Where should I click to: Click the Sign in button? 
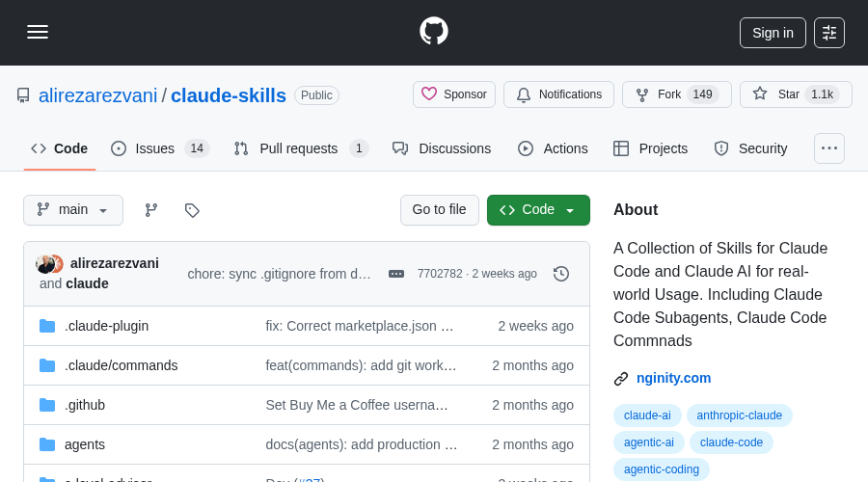click(x=773, y=33)
